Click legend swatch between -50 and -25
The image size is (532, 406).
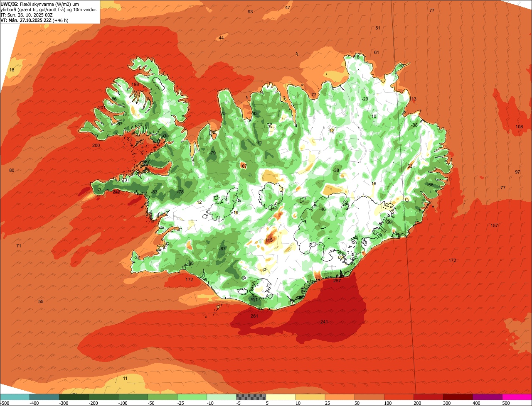pos(162,397)
